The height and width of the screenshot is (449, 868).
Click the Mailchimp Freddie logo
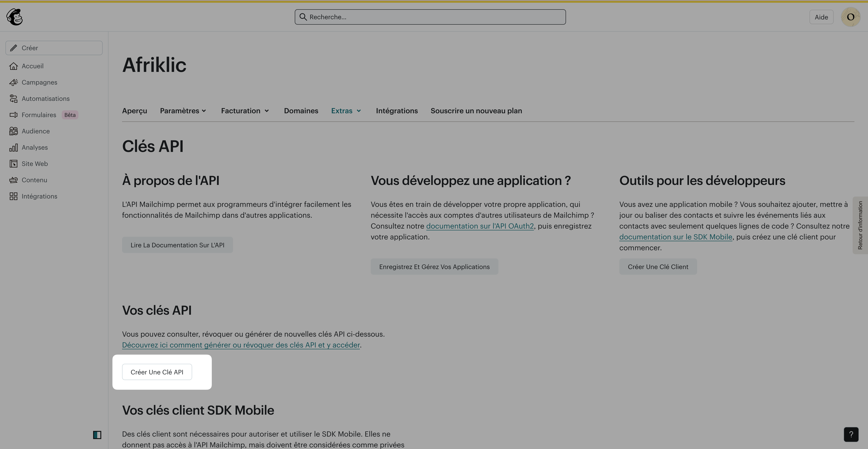[14, 17]
